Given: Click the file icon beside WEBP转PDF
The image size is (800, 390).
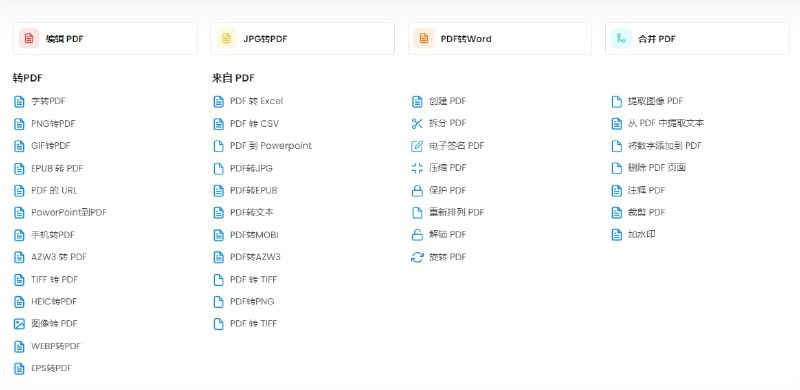Looking at the screenshot, I should pos(19,346).
